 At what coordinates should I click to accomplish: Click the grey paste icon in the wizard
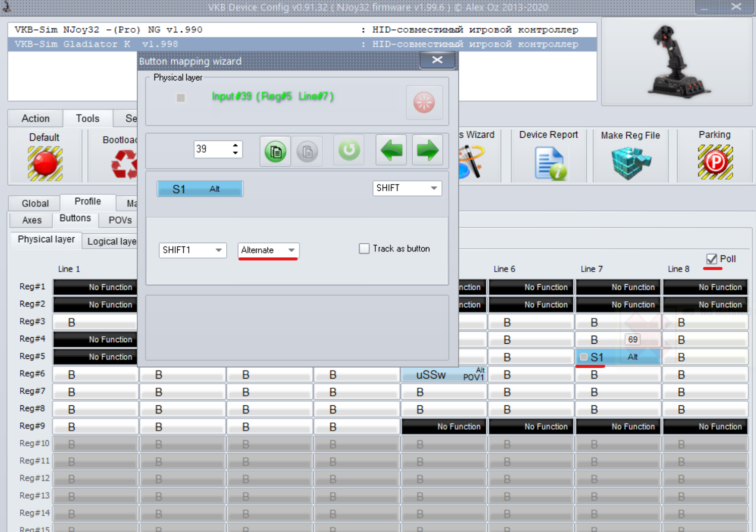[308, 151]
